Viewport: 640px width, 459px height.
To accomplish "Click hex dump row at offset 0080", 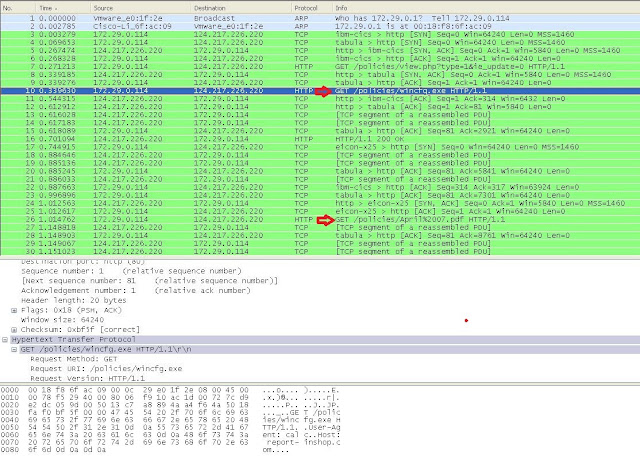I will pos(145,450).
